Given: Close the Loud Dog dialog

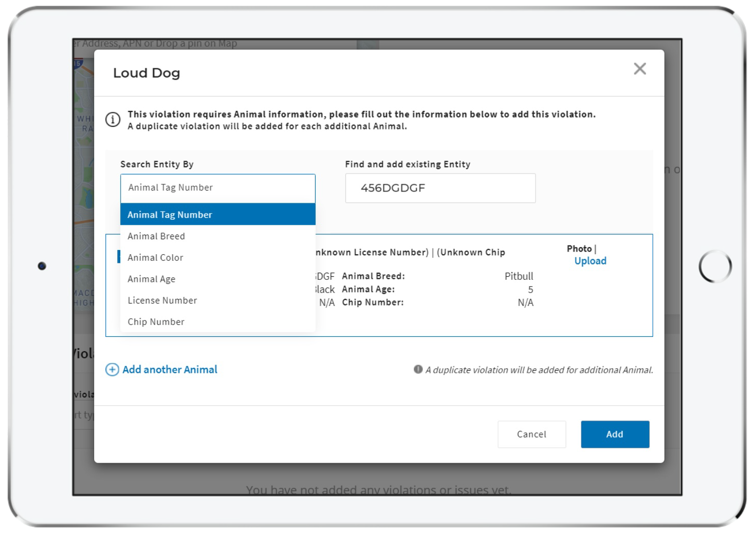Looking at the screenshot, I should [x=639, y=69].
